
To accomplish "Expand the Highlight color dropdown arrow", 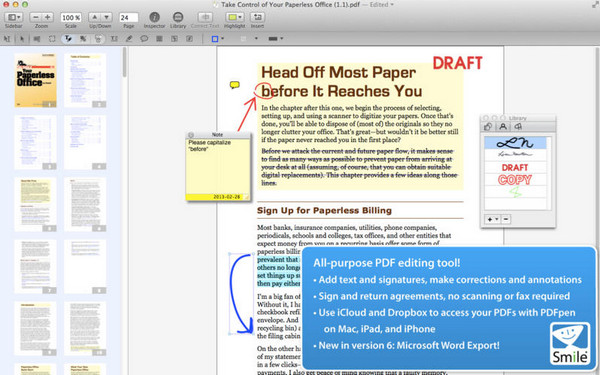I will click(x=240, y=17).
